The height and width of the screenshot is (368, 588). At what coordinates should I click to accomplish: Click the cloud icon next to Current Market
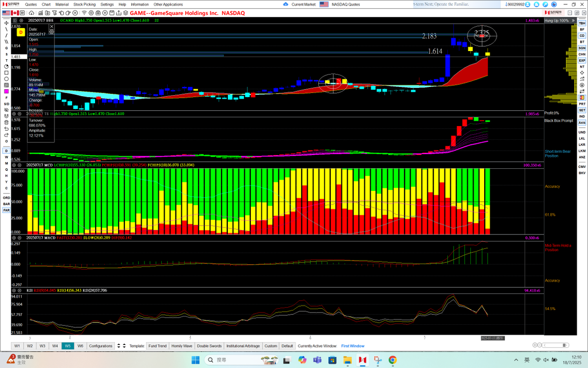click(286, 4)
